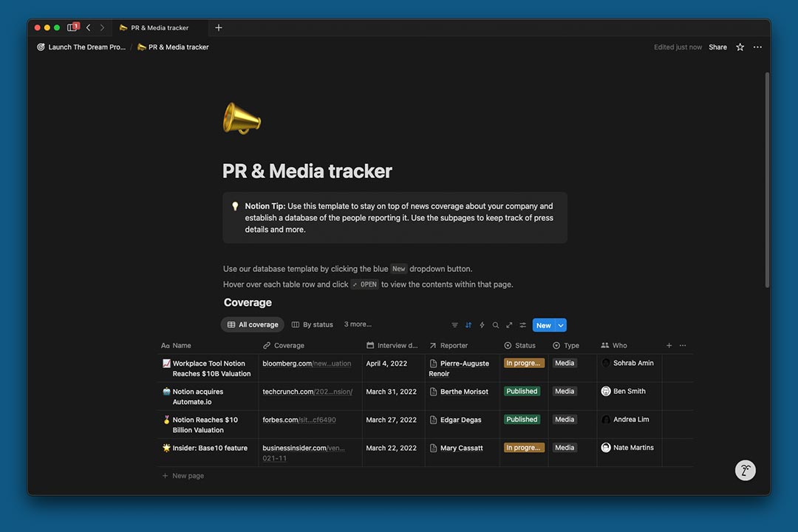The width and height of the screenshot is (798, 532).
Task: Click the help floating button
Action: click(745, 470)
